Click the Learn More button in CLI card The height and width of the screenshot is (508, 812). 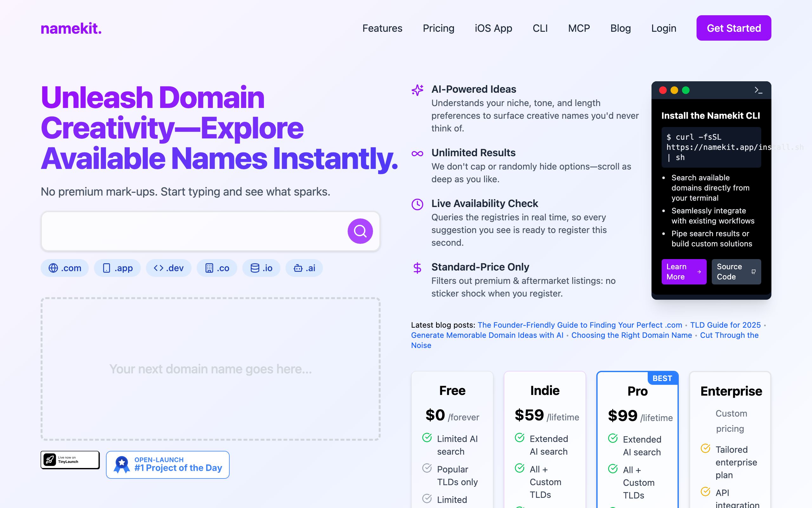click(684, 272)
